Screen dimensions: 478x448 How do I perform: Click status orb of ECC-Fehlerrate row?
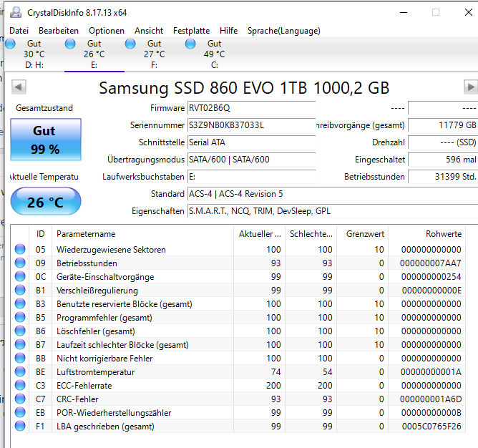pos(20,385)
